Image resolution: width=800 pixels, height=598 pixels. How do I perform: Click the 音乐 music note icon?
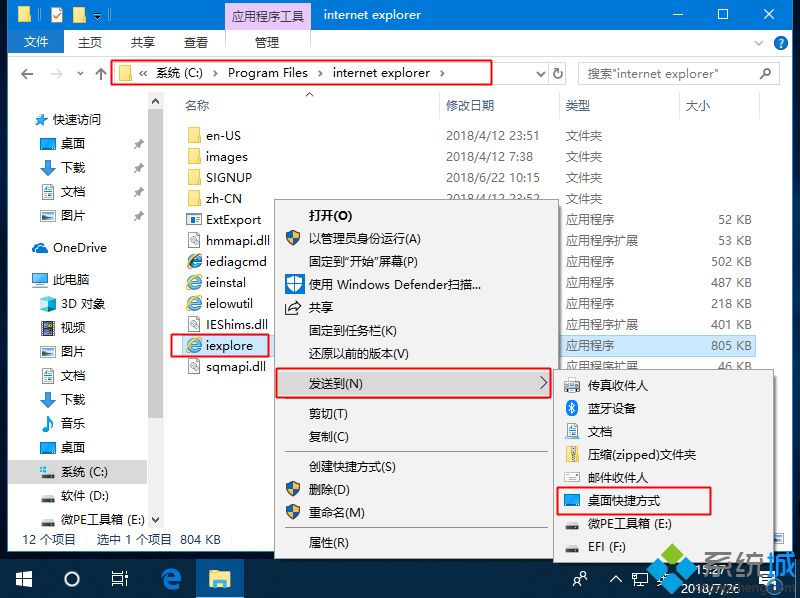point(48,423)
